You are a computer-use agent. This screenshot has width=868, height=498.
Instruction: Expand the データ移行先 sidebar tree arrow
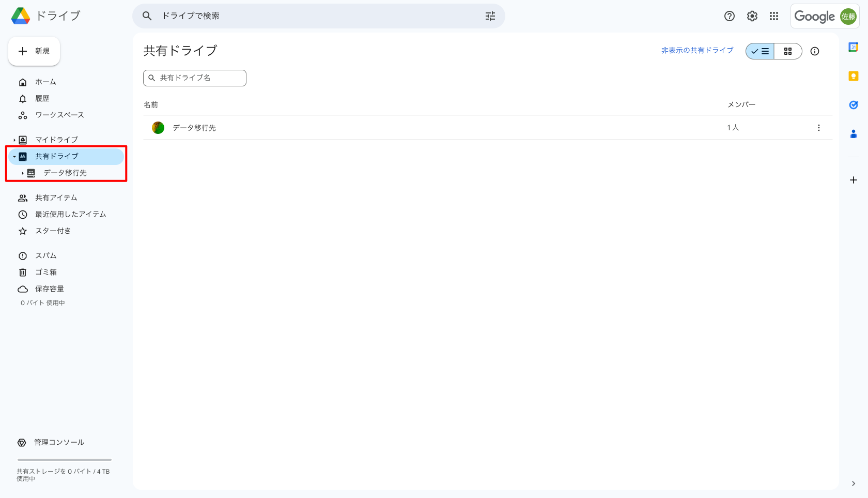(x=23, y=173)
